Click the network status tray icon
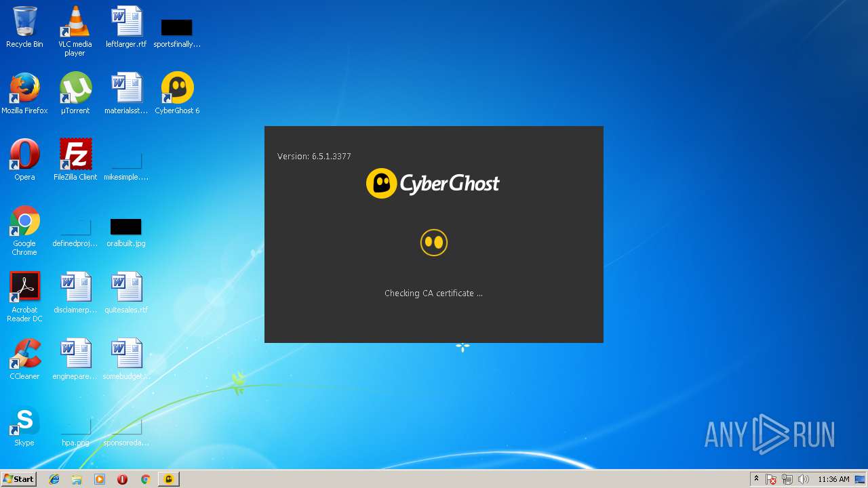Screen dimensions: 868x488 coord(787,479)
